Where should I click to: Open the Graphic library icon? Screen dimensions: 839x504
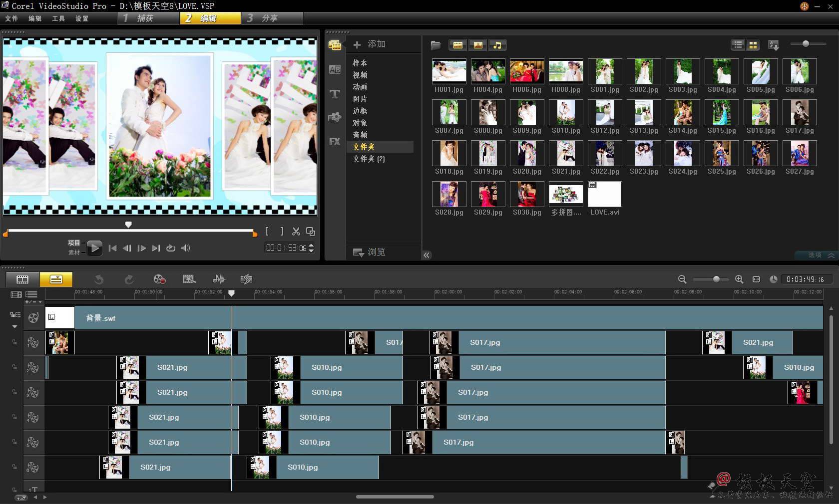(335, 117)
